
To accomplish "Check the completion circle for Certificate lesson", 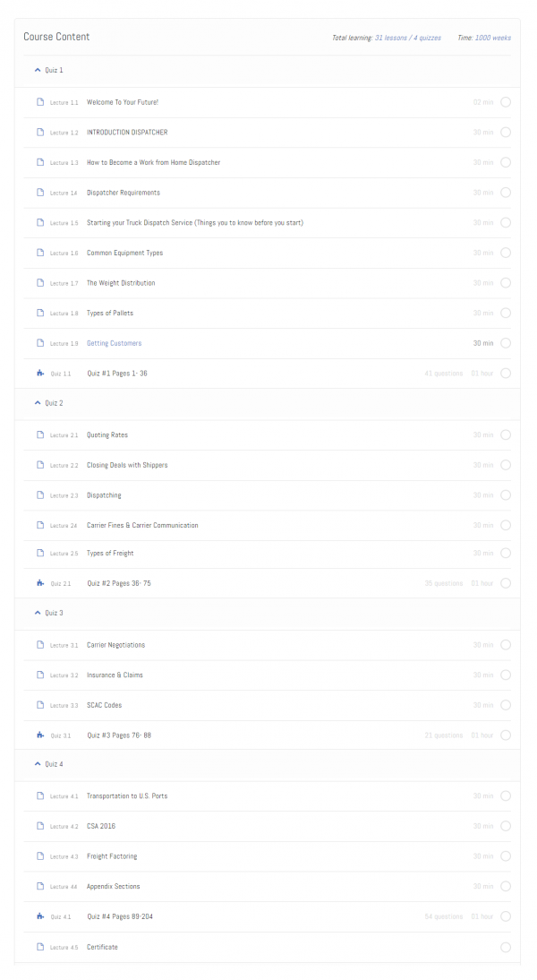I will [506, 947].
